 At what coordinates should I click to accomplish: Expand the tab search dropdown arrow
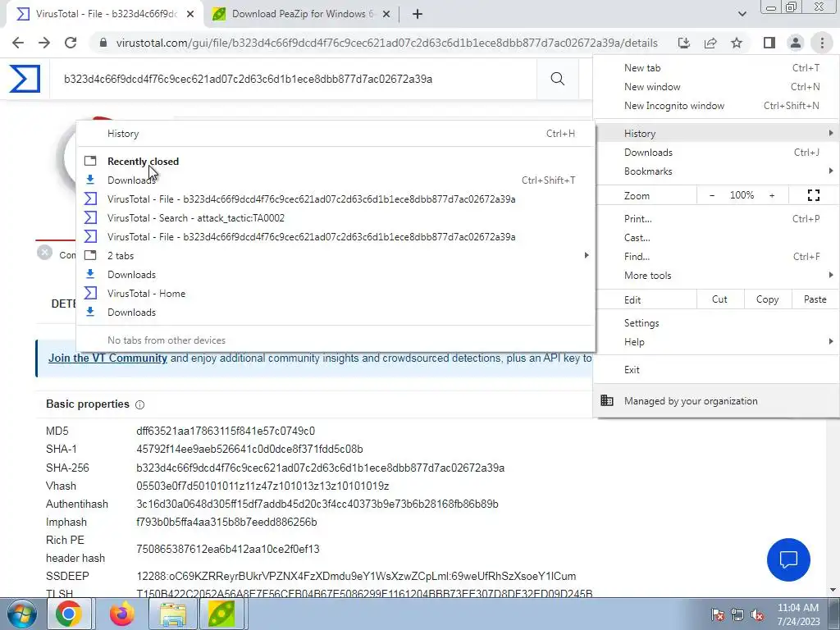[x=742, y=15]
